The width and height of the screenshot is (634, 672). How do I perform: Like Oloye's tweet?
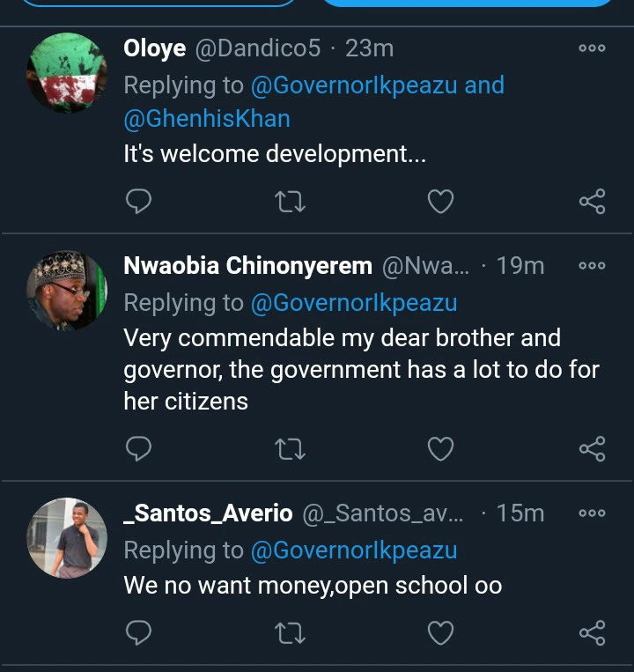pos(440,203)
